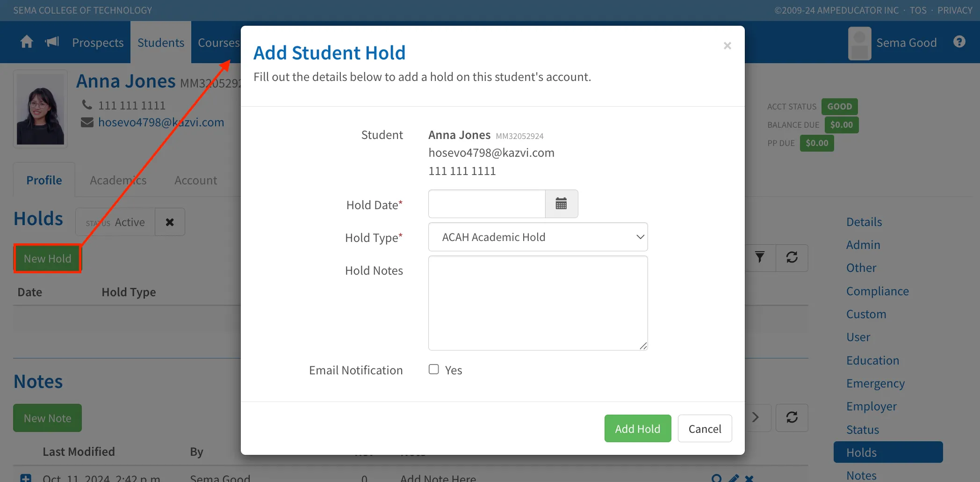Open the Hold Type dropdown
Viewport: 980px width, 482px height.
click(x=538, y=237)
